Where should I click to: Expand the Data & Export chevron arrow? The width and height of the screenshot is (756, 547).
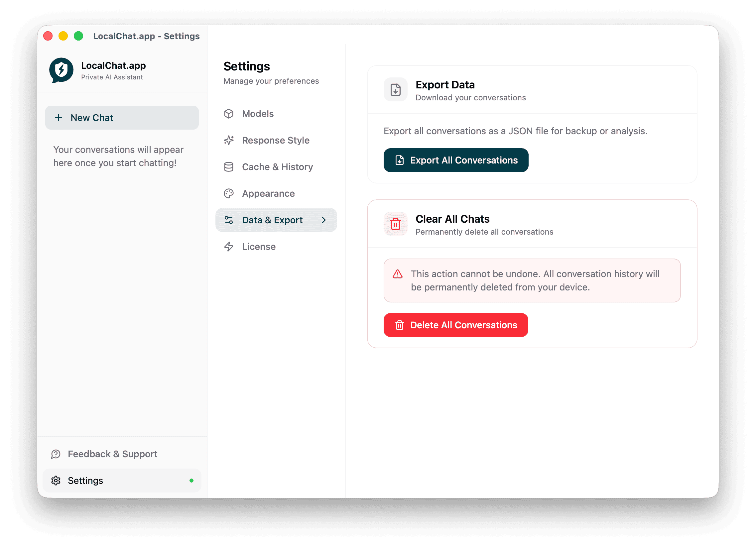(324, 220)
